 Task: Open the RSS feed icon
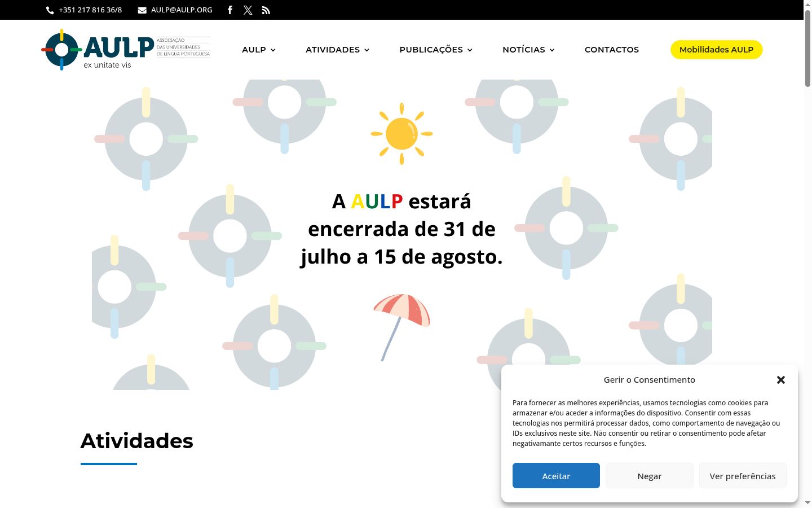coord(266,10)
